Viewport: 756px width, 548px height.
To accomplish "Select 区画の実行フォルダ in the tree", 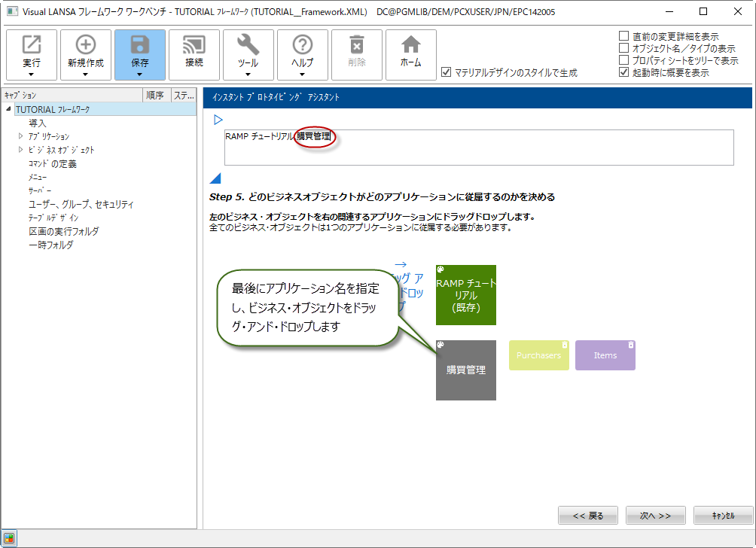I will (64, 231).
